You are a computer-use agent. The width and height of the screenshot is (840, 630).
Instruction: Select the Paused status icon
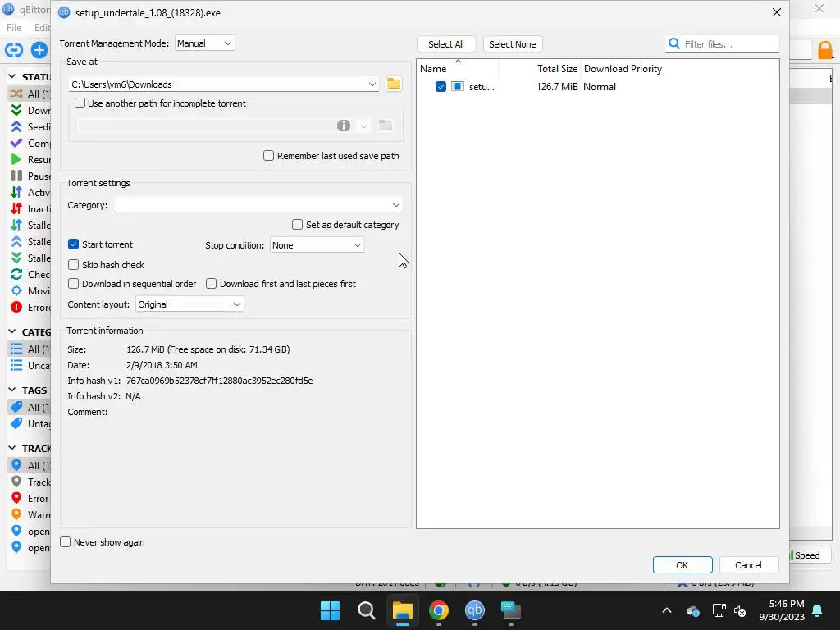point(16,176)
